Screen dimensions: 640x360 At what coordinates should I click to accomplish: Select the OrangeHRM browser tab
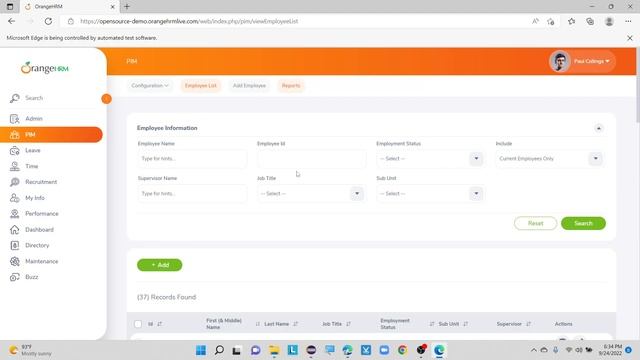click(x=69, y=7)
